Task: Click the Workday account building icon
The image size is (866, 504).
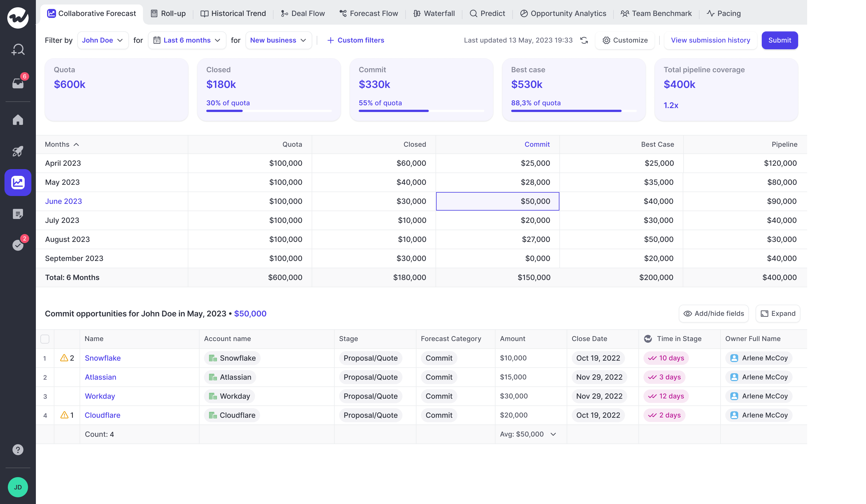Action: [213, 396]
